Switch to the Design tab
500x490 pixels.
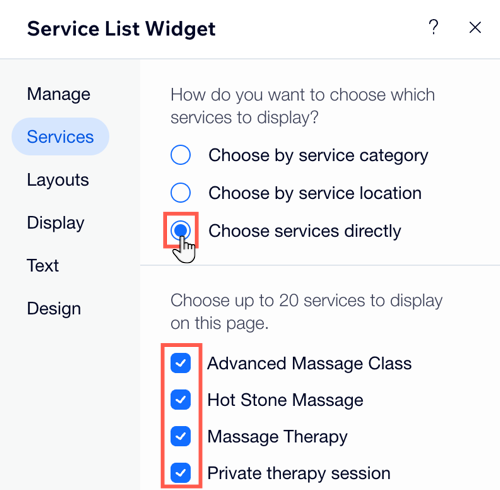pos(54,309)
